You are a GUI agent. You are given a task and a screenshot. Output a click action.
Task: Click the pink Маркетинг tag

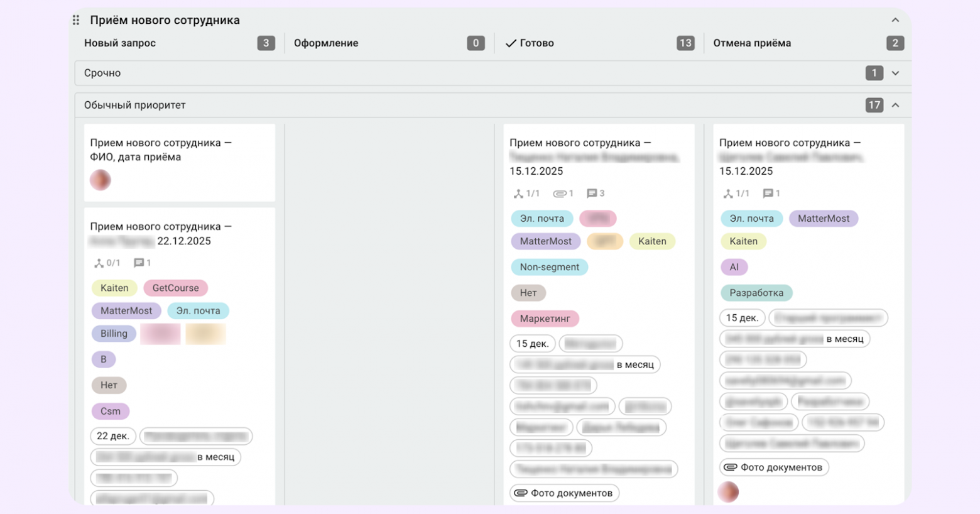[545, 319]
